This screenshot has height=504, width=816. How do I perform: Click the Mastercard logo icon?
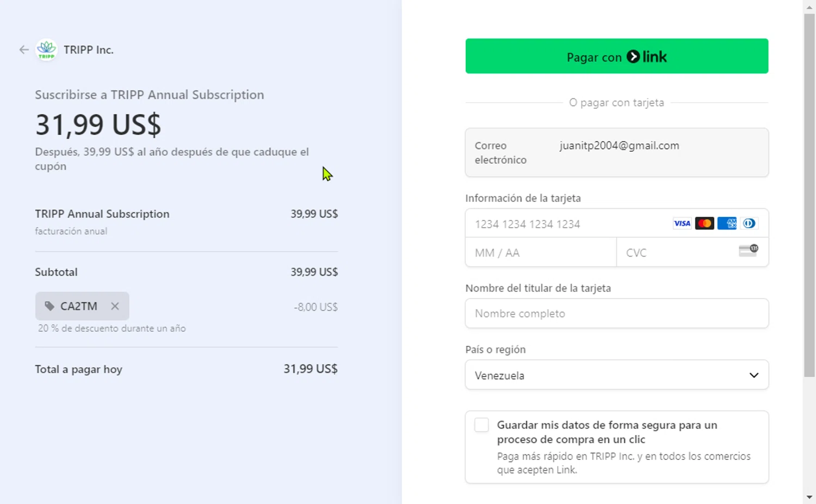pos(704,223)
